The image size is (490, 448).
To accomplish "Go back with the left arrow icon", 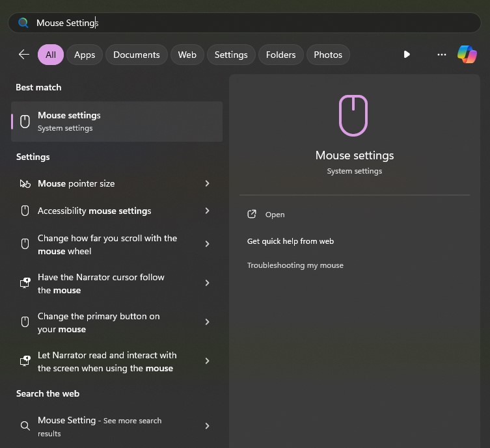I will tap(23, 55).
